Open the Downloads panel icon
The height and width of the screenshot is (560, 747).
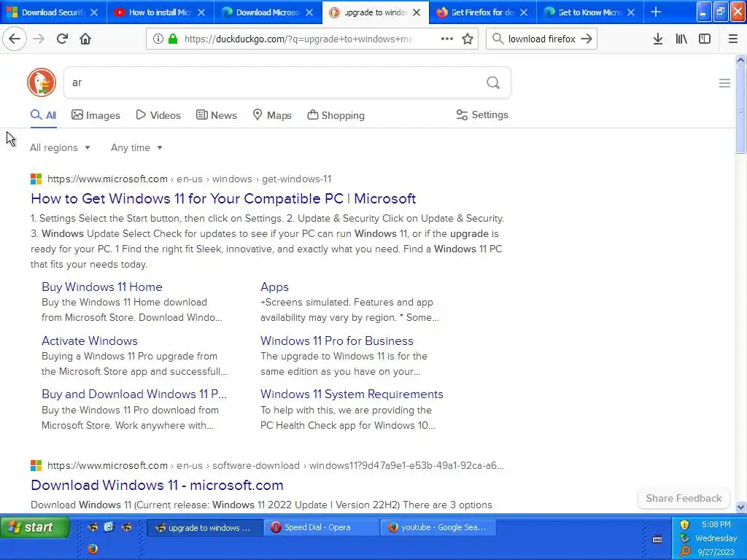[x=658, y=39]
